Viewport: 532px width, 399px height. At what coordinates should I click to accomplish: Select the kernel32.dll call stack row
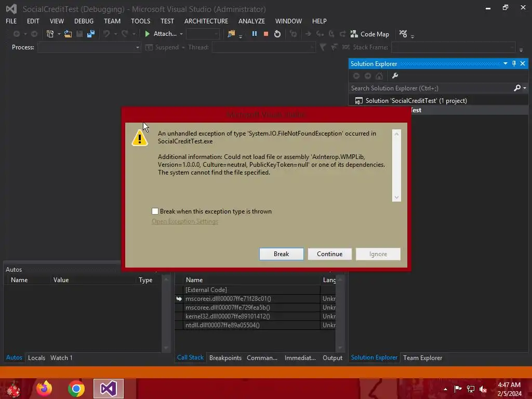coord(255,316)
